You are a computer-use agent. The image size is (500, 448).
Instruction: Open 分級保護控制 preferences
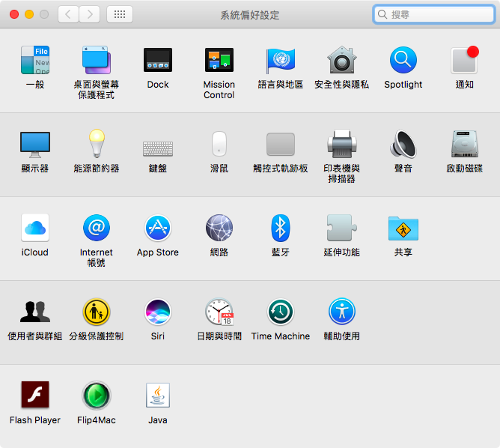tap(97, 312)
